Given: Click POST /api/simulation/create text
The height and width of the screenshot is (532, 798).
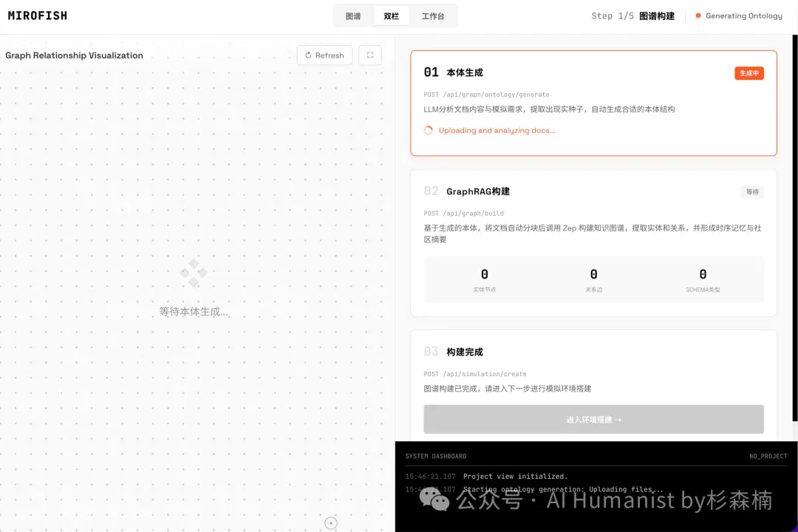Looking at the screenshot, I should pyautogui.click(x=475, y=374).
